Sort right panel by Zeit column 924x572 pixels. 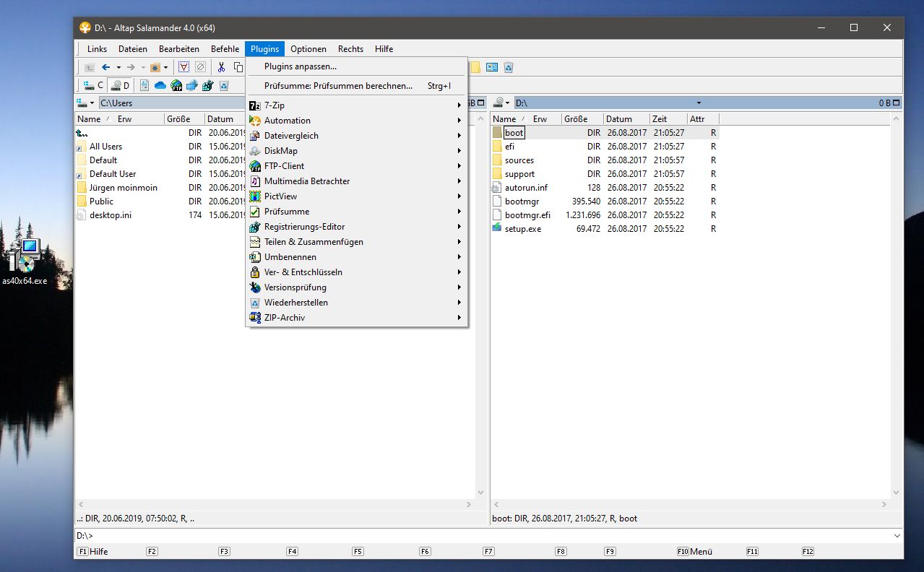[668, 119]
